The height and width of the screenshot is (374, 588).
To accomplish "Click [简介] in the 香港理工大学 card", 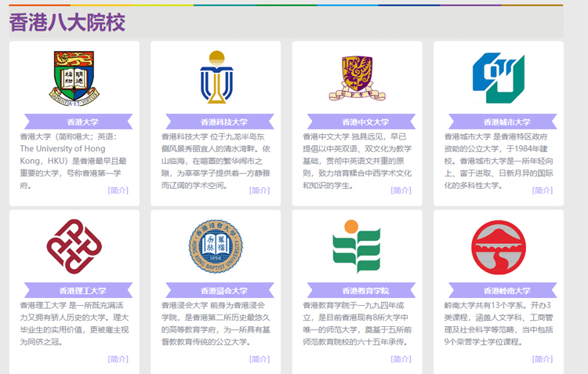I will tap(118, 359).
